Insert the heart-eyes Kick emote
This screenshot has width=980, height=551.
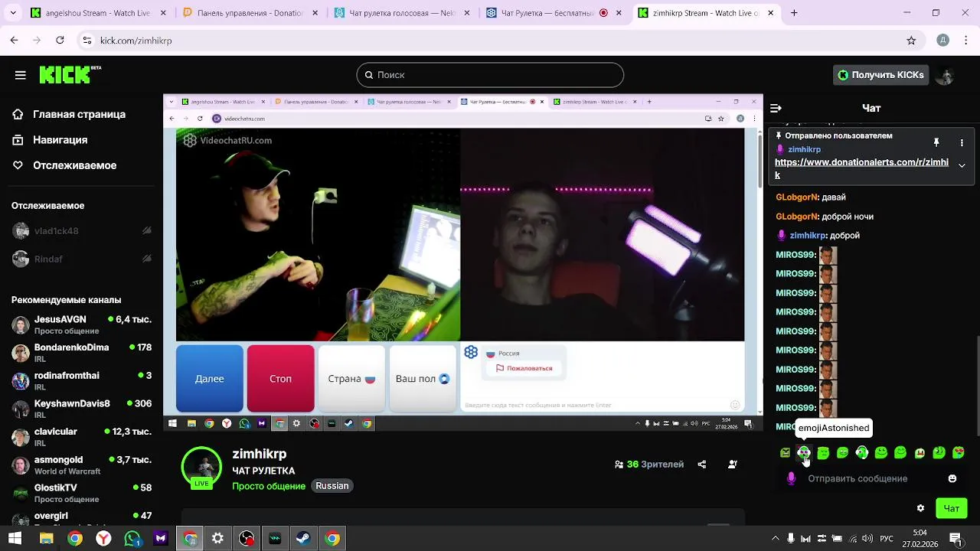point(958,453)
